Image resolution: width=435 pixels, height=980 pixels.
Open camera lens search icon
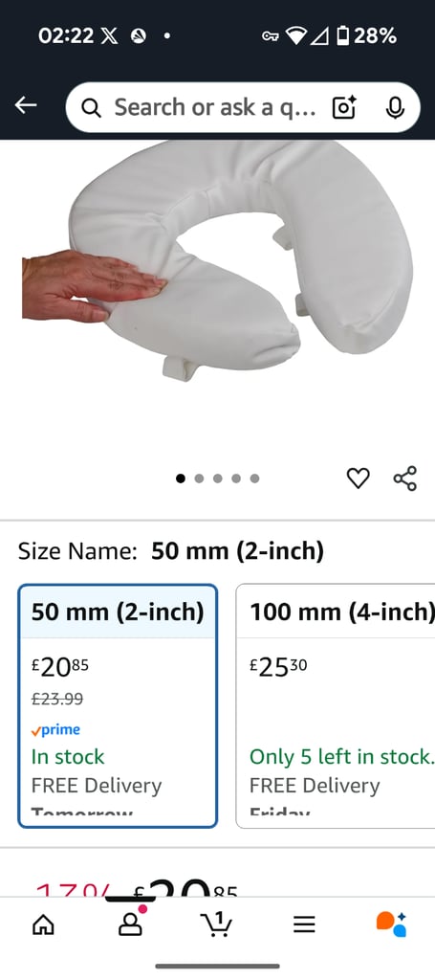[344, 107]
